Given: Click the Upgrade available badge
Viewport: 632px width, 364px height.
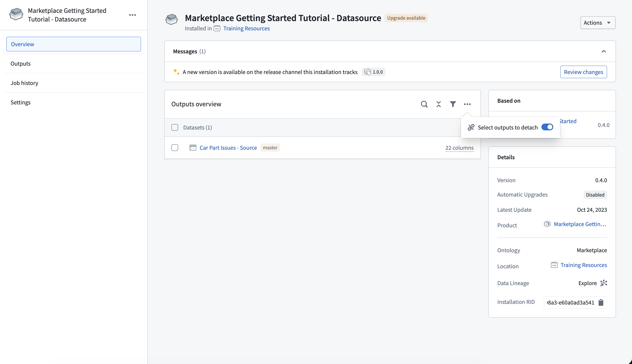Looking at the screenshot, I should (x=406, y=18).
